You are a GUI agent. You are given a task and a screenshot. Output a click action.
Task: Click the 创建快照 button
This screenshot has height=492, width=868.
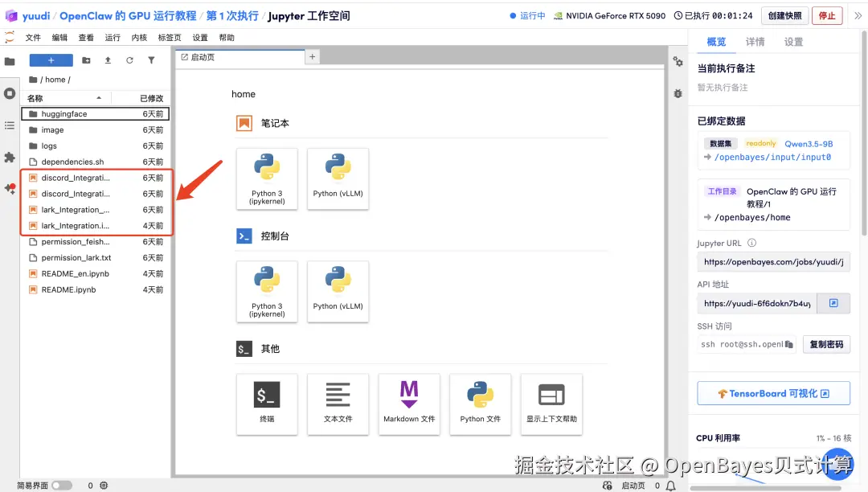784,15
